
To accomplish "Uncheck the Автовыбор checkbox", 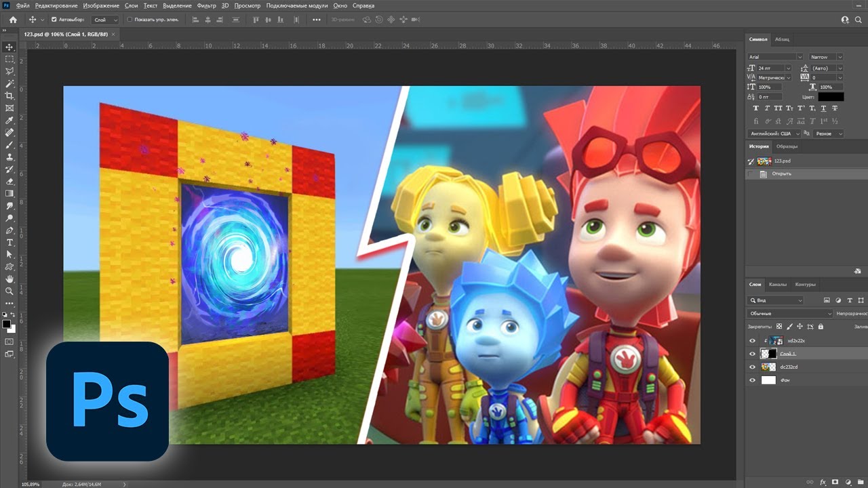I will pos(54,20).
